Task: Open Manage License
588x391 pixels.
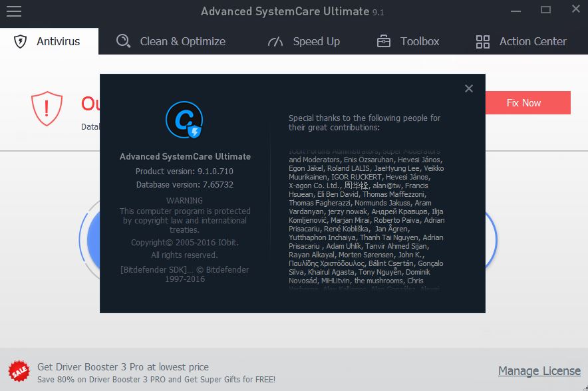Action: point(539,371)
